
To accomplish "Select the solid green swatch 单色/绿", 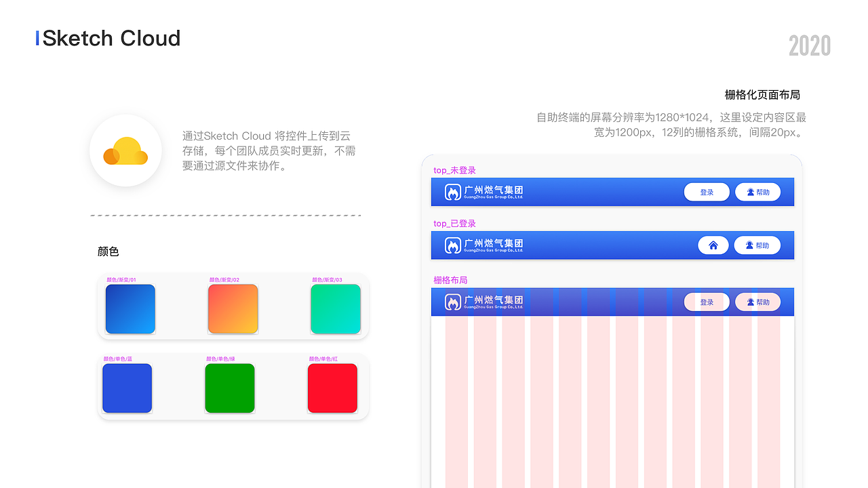I will click(230, 388).
